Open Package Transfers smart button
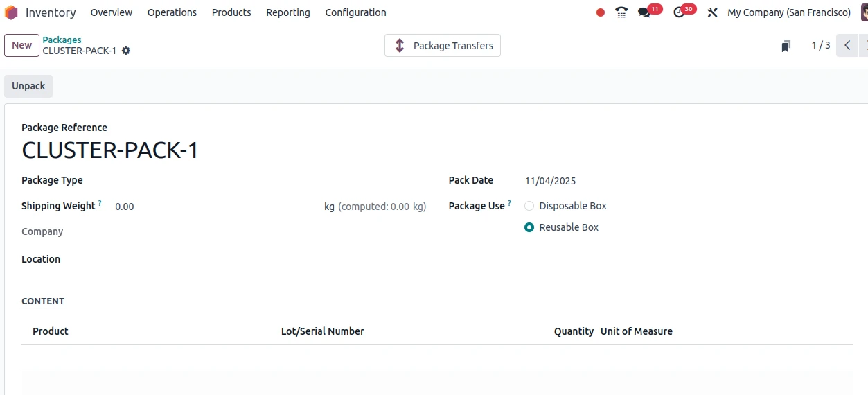The height and width of the screenshot is (395, 868). point(443,46)
